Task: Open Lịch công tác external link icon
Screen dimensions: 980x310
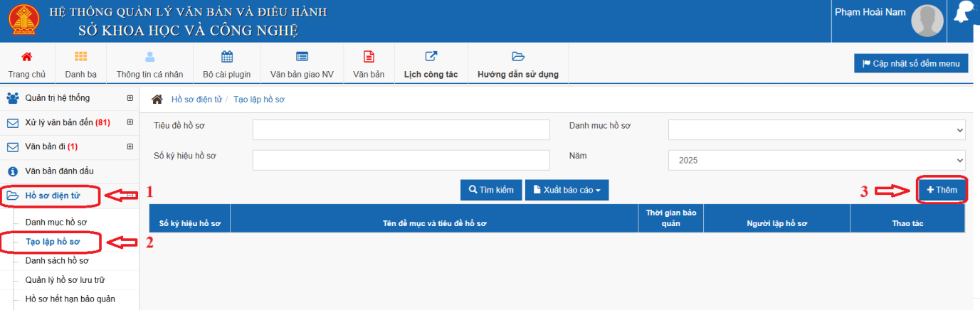Action: point(431,57)
